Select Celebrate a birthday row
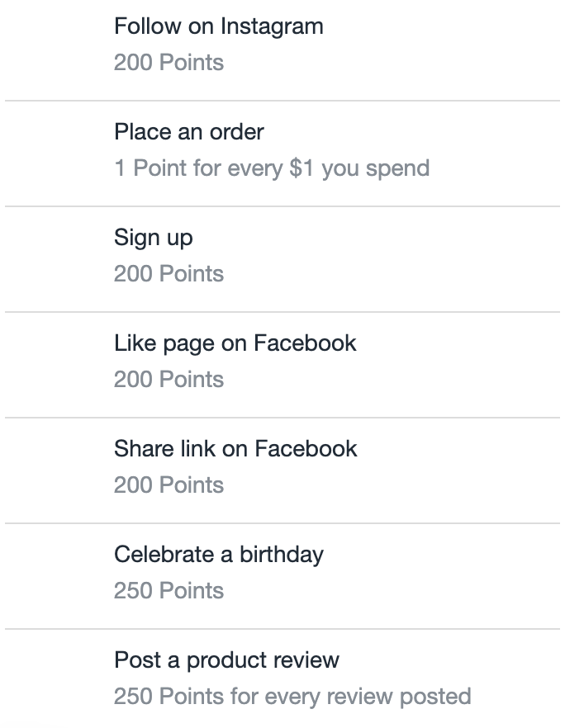This screenshot has height=728, width=565. click(282, 576)
